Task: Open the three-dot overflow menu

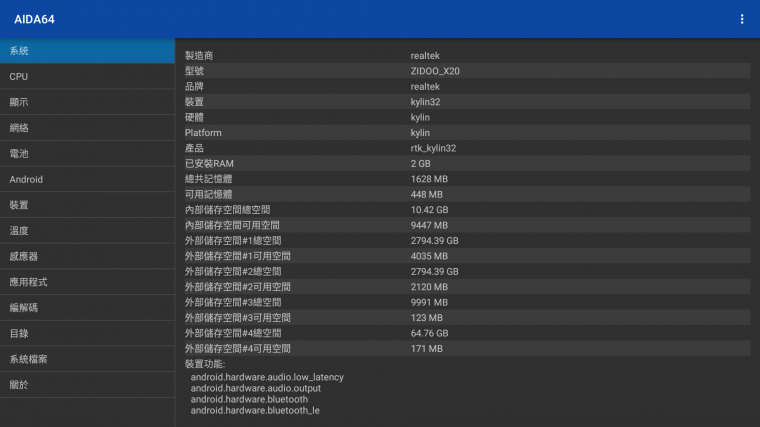Action: pos(742,19)
